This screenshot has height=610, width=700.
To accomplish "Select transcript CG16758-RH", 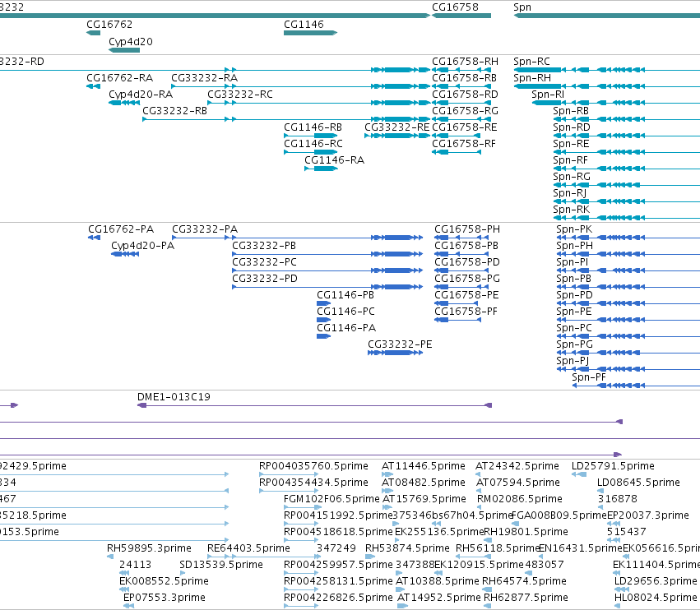I will 466,62.
